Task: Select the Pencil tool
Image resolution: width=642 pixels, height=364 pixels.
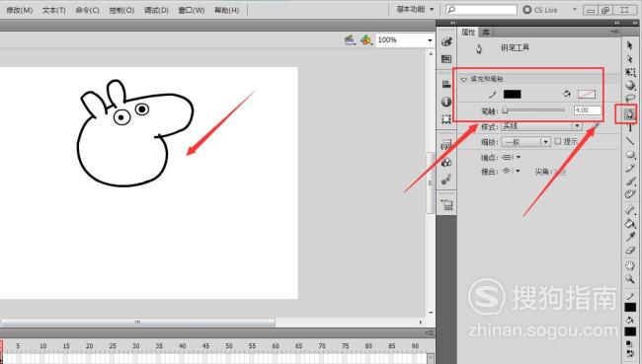Action: tap(630, 168)
